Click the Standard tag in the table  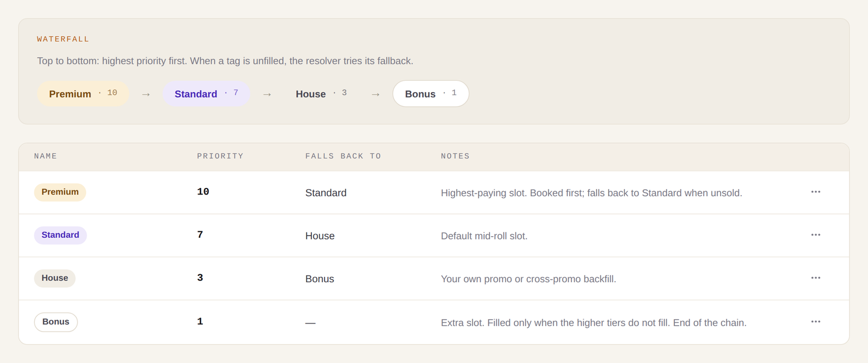pos(60,235)
